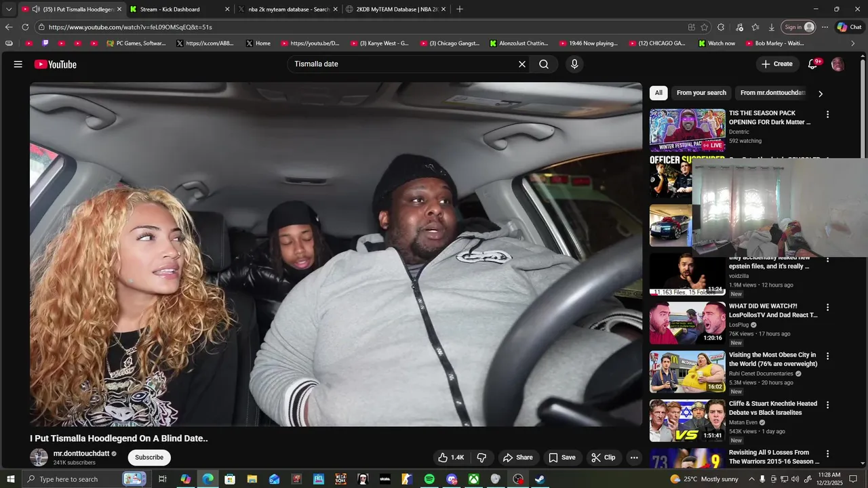This screenshot has width=868, height=488.
Task: Switch to Stream - Kick Dashboard tab
Action: 180,9
